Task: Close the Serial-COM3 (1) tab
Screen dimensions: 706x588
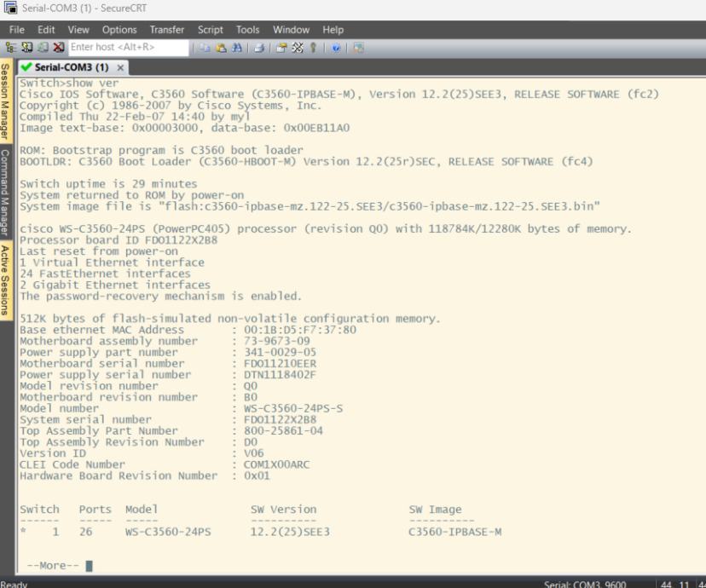Action: pyautogui.click(x=120, y=67)
